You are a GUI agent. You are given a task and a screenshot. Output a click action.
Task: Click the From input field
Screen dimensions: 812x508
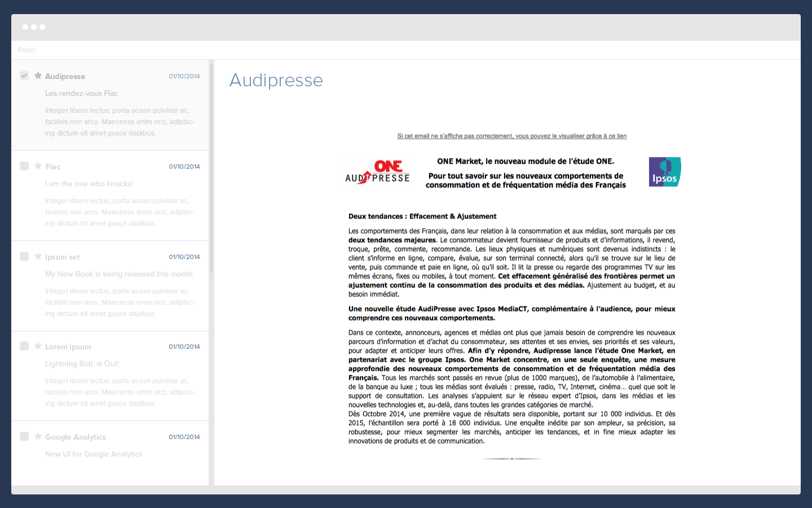click(x=406, y=50)
